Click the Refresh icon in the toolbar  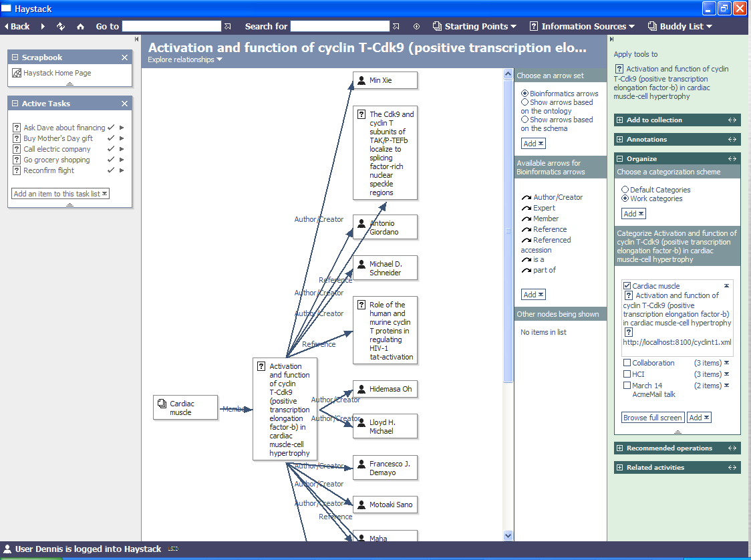61,27
